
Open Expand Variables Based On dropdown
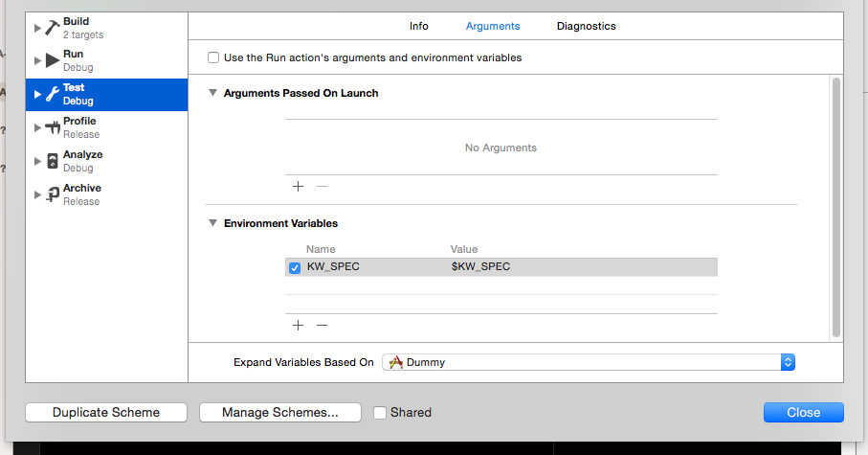click(x=589, y=362)
